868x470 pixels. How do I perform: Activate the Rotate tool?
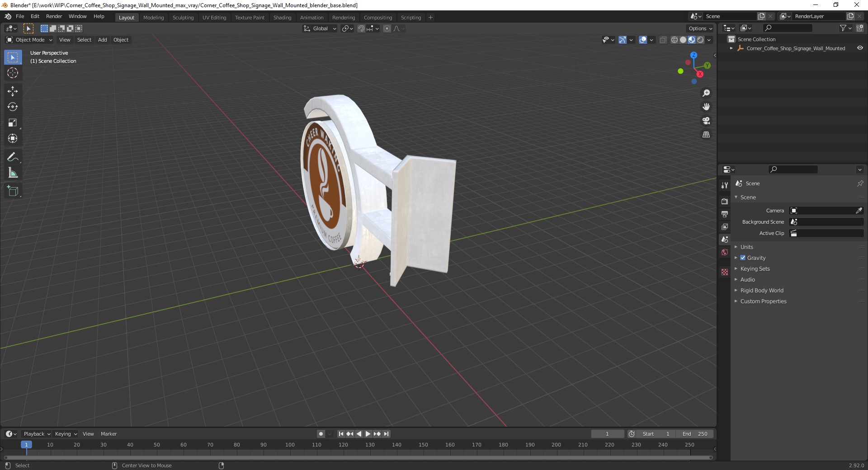(13, 107)
